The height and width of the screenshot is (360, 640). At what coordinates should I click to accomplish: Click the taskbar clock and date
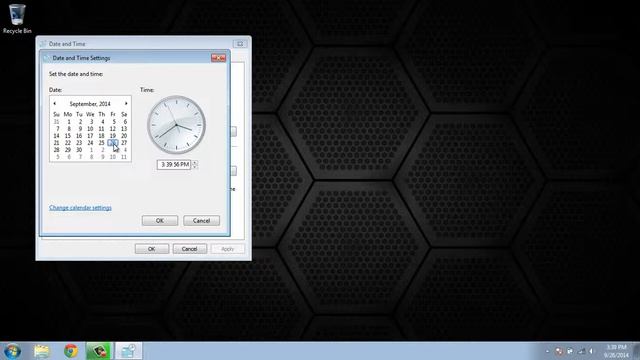tap(616, 351)
